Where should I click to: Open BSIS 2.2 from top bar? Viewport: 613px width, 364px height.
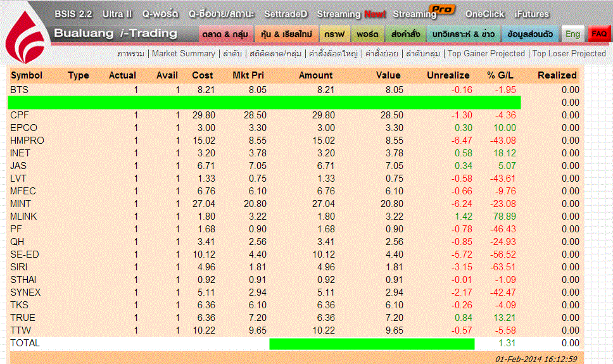(73, 14)
